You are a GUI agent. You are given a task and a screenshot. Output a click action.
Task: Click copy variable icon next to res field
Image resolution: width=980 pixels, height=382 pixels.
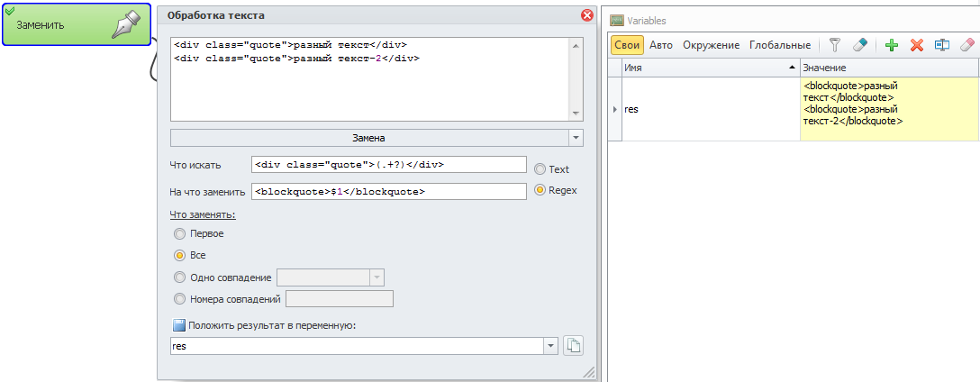pyautogui.click(x=573, y=346)
